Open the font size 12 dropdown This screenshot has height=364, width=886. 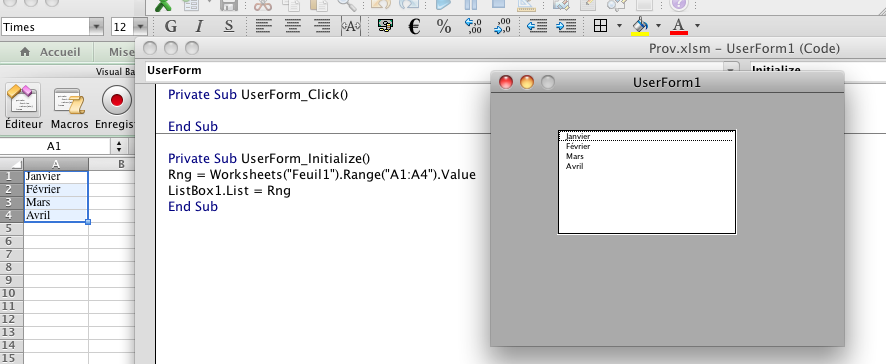pos(141,27)
